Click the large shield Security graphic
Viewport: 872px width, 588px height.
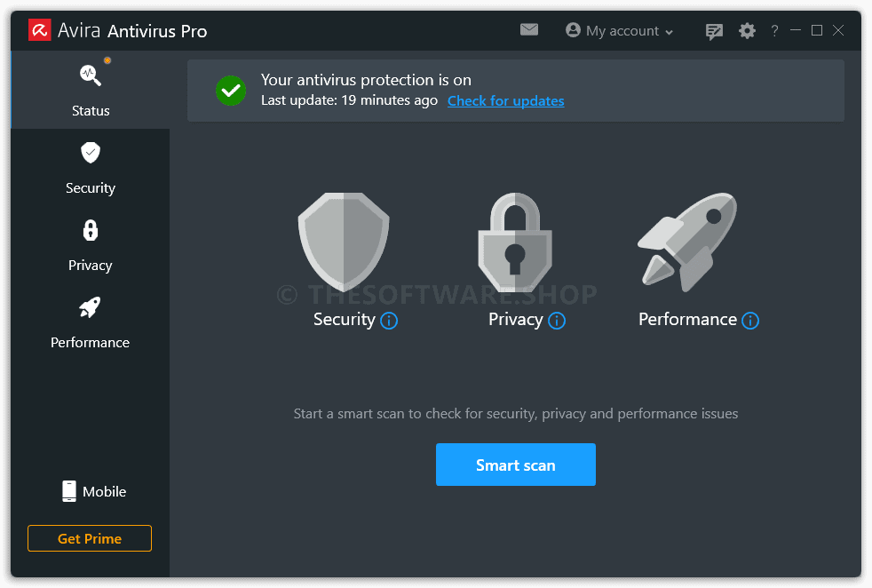[x=344, y=242]
